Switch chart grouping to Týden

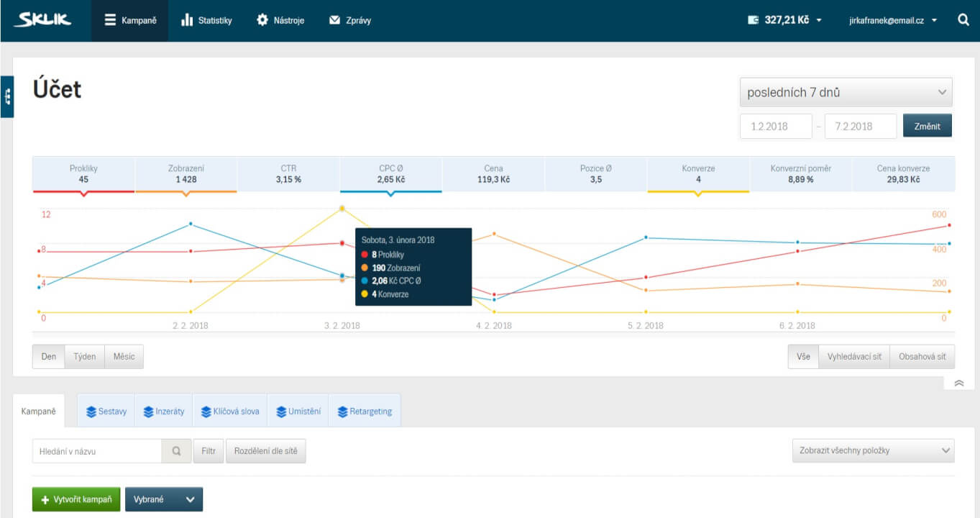point(84,357)
